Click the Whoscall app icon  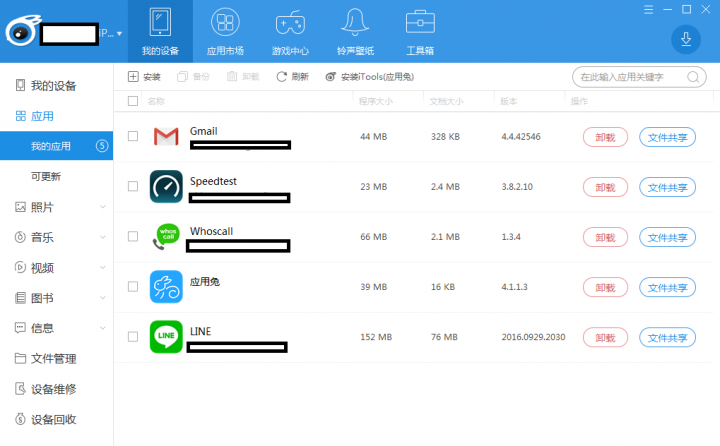point(166,237)
